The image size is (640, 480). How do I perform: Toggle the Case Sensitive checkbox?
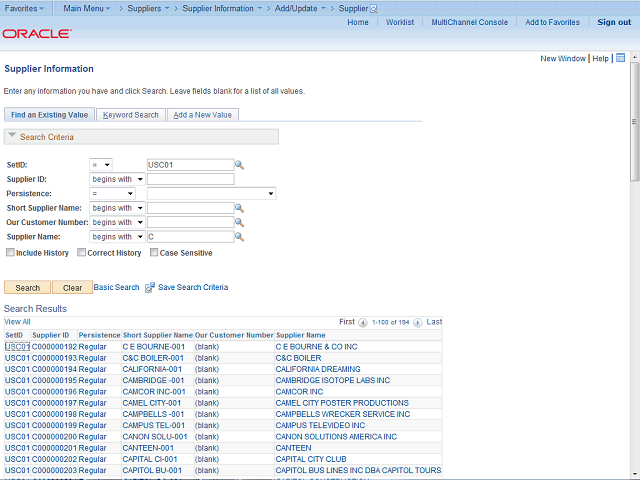pyautogui.click(x=154, y=253)
